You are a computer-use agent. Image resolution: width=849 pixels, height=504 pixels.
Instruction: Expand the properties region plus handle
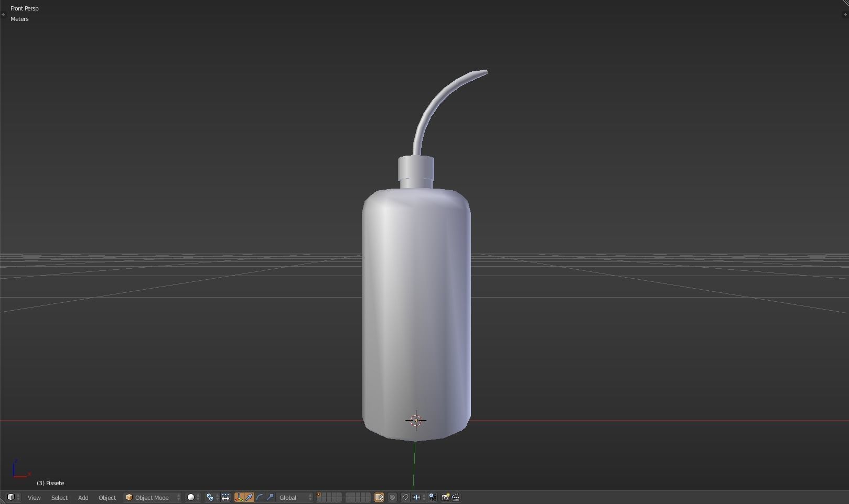click(x=844, y=15)
